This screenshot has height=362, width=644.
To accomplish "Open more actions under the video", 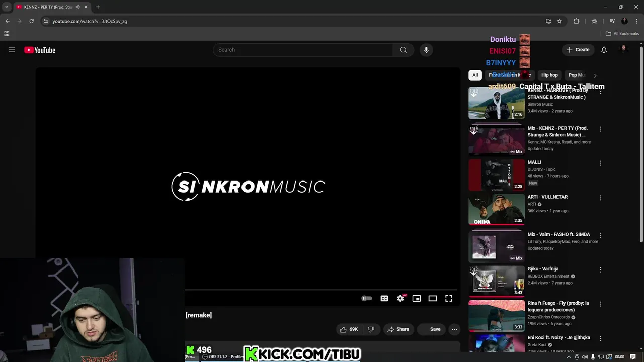I will click(x=454, y=329).
